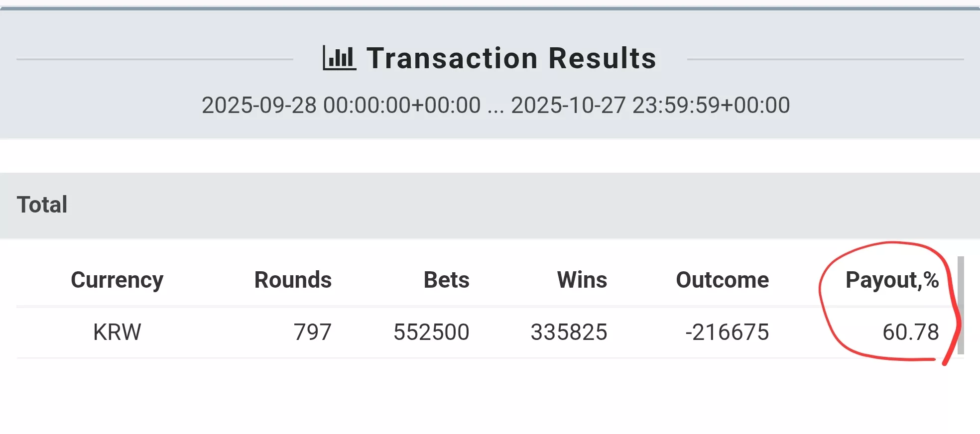Click the 60.78 payout value

tap(911, 332)
